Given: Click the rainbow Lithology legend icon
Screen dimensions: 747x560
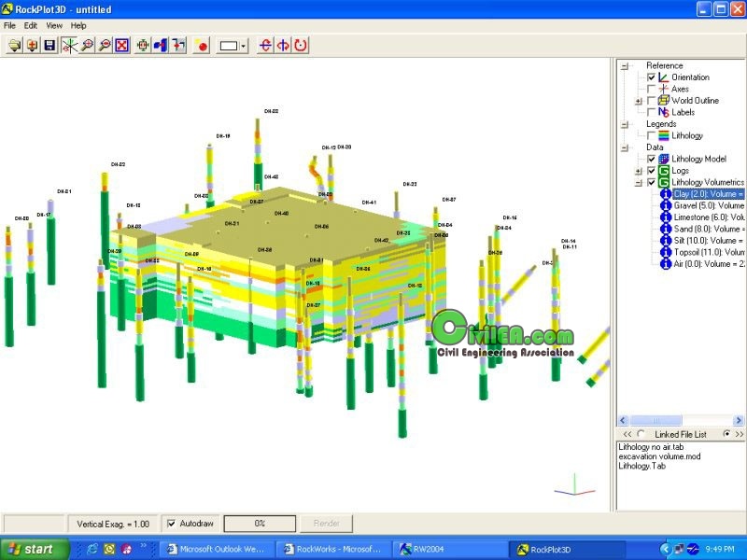Looking at the screenshot, I should pyautogui.click(x=664, y=135).
